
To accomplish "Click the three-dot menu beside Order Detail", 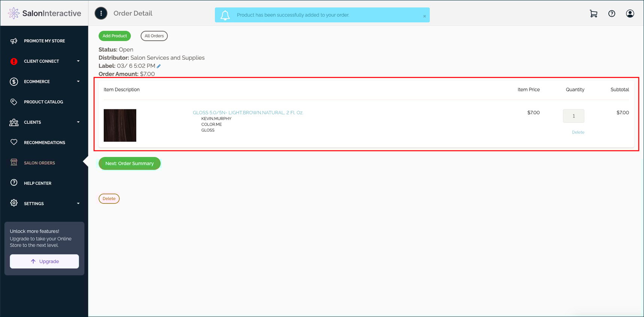I will click(101, 13).
